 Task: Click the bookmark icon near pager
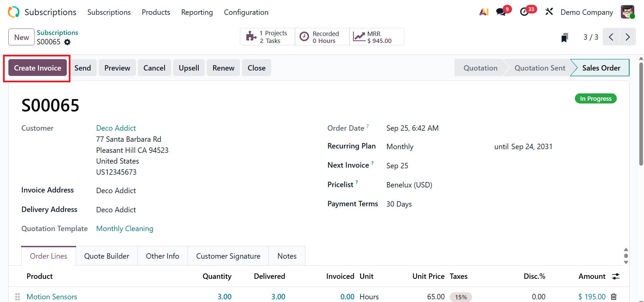click(x=564, y=37)
